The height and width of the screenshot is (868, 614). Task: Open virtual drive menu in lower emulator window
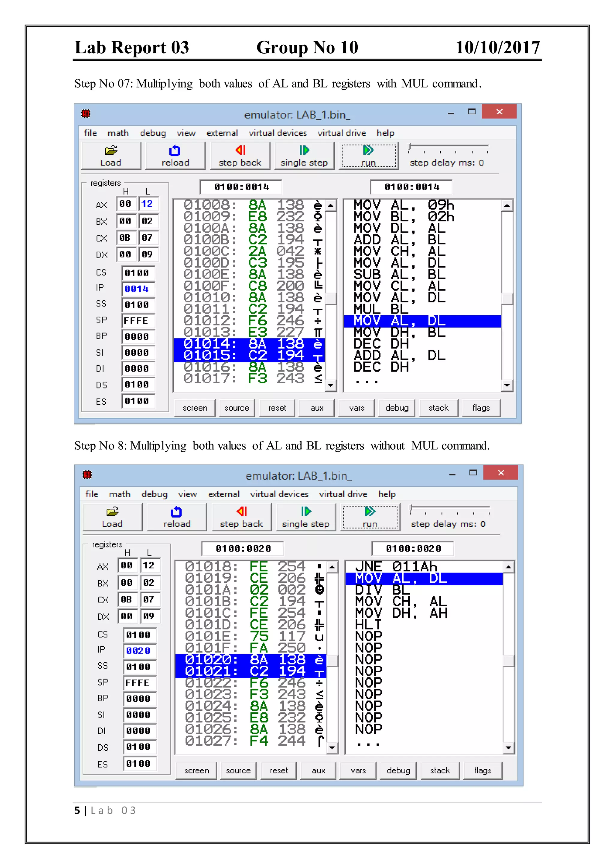pos(343,494)
